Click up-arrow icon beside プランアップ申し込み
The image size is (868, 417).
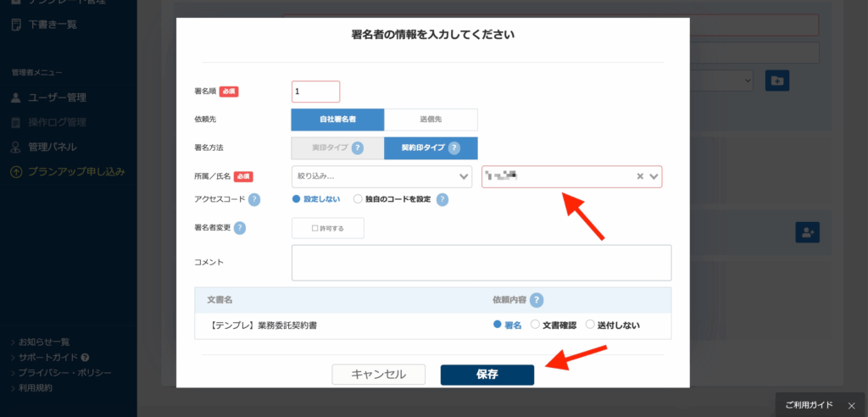[x=16, y=172]
